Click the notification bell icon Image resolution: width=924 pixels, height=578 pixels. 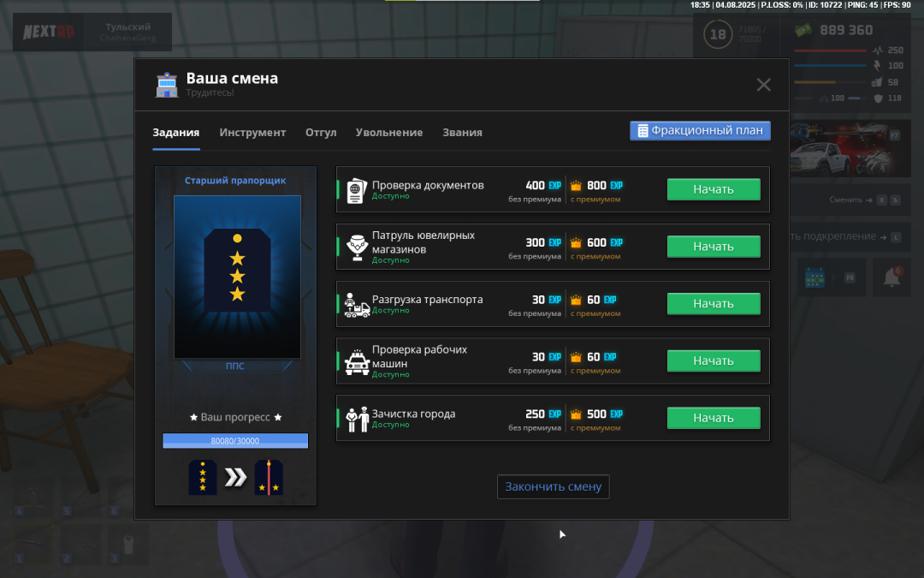892,277
